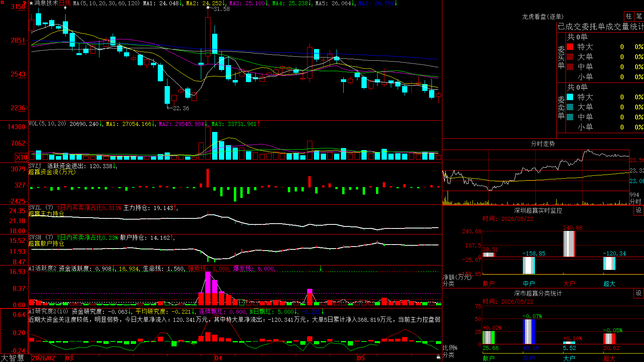Screen dimensions: 644x362
Task: Click the teal 大单 sell legend square
Action: tap(570, 107)
